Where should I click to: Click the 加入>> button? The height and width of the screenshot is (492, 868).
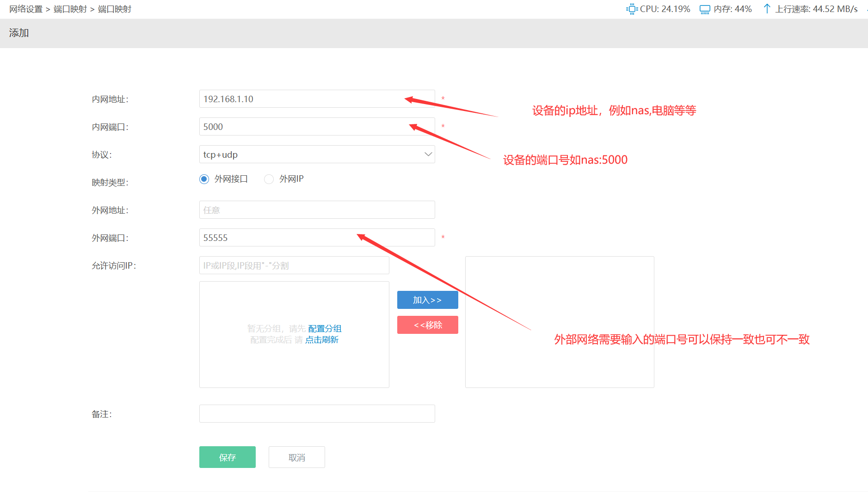[427, 300]
